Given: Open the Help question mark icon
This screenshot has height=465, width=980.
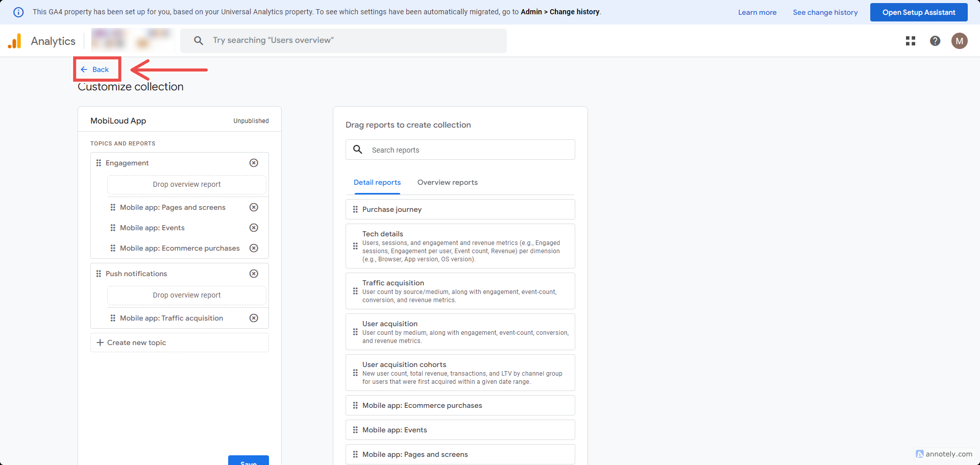Looking at the screenshot, I should (935, 41).
